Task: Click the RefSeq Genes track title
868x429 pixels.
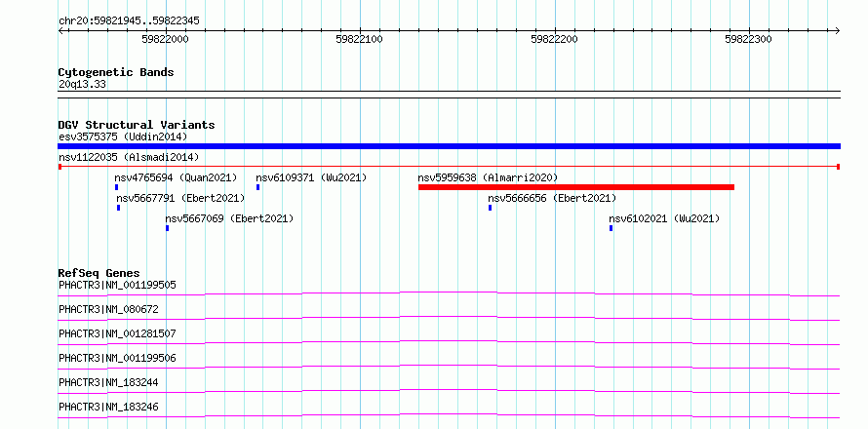Action: (99, 273)
